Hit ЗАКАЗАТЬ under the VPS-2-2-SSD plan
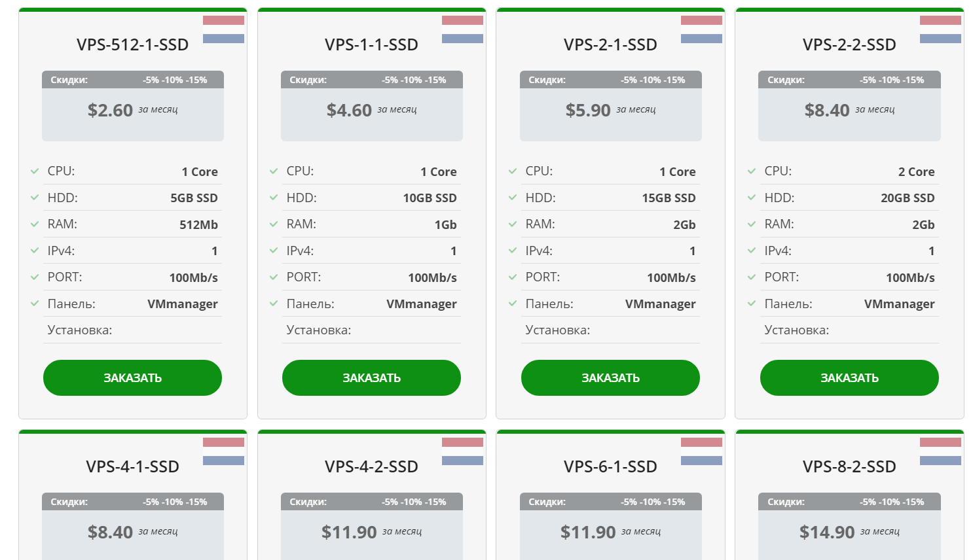973x560 pixels. (x=849, y=377)
